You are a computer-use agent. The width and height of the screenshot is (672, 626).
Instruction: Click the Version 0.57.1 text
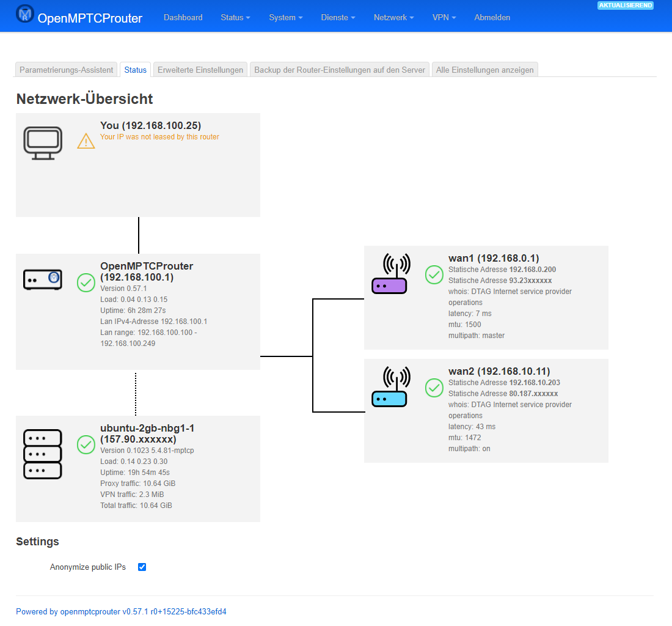tap(123, 289)
